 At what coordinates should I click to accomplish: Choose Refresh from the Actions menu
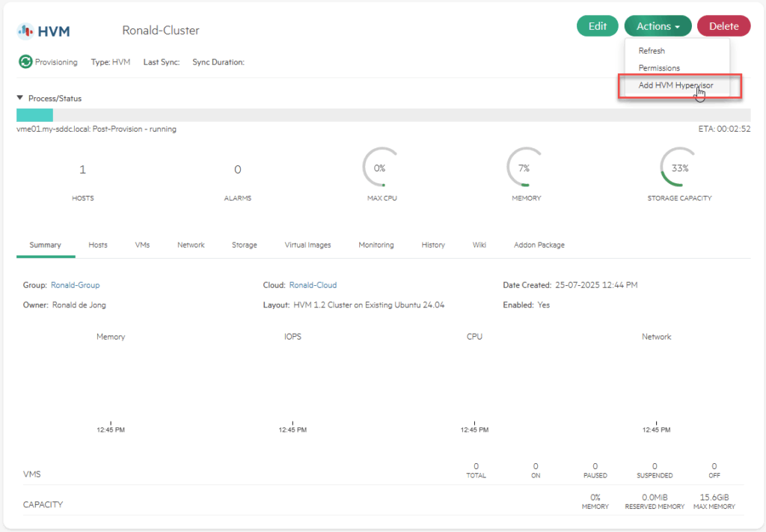coord(652,51)
